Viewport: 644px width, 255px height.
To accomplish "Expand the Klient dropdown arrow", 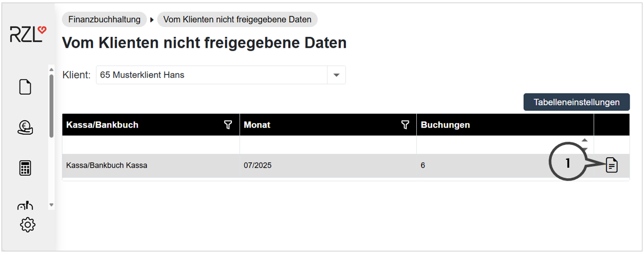I will tap(336, 75).
